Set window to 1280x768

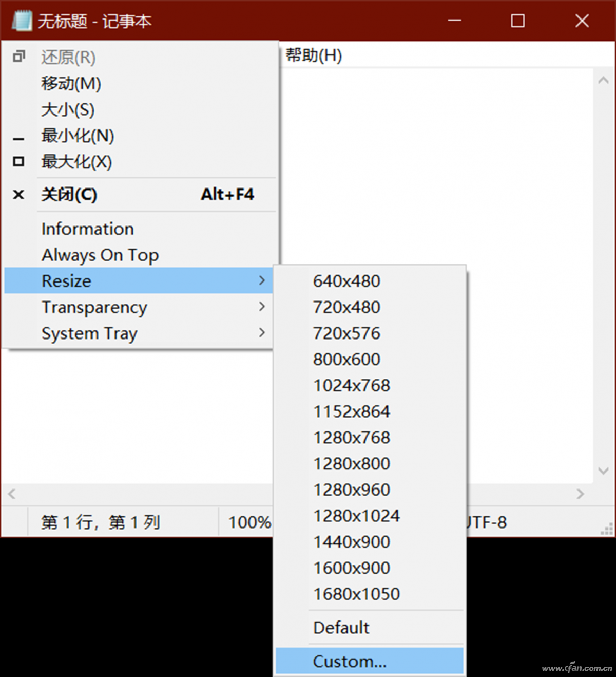tap(370, 438)
